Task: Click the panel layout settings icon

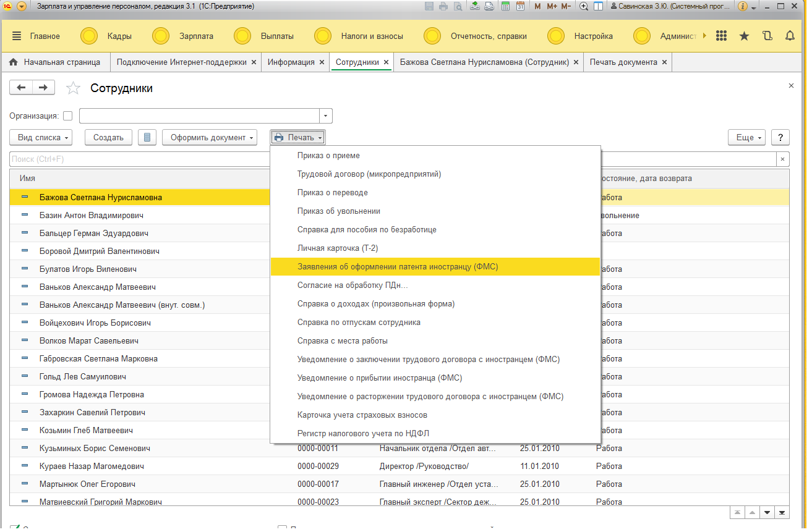Action: [598, 6]
